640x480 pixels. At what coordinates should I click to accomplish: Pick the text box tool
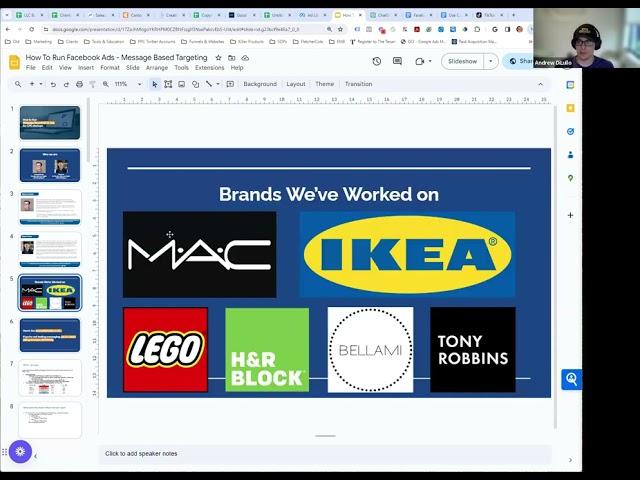click(x=168, y=84)
